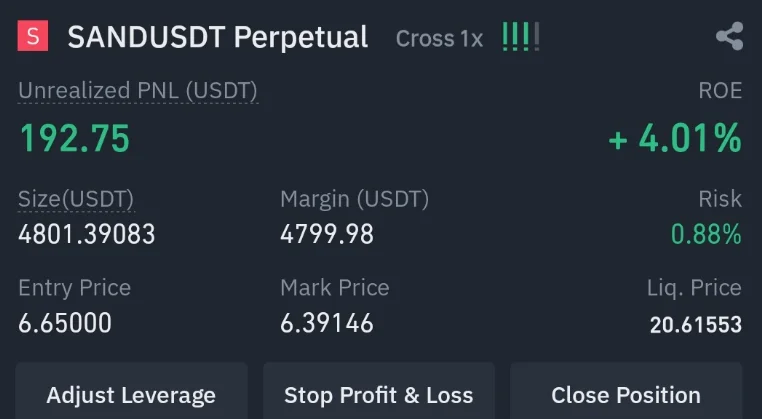Tap the 6.39146 mark price value
Viewport: 762px width, 419px height.
tap(327, 323)
